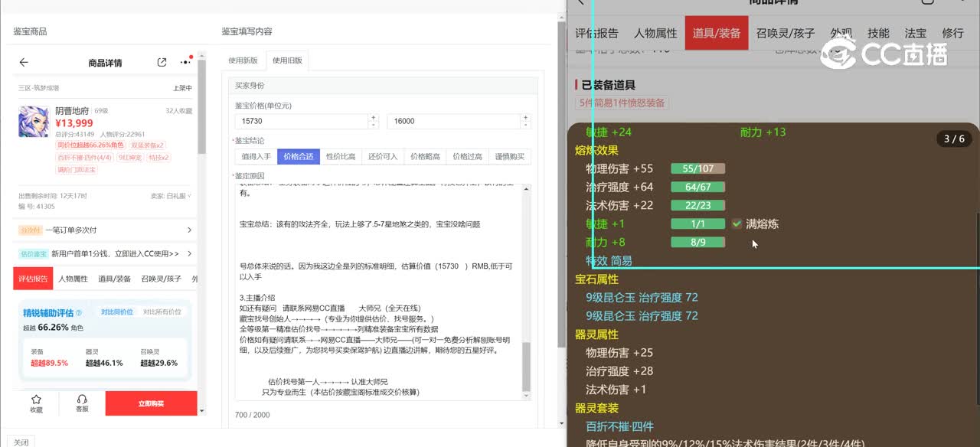Viewport: 980px width, 447px height.
Task: Click the 阴曹地府 character avatar
Action: [x=34, y=121]
